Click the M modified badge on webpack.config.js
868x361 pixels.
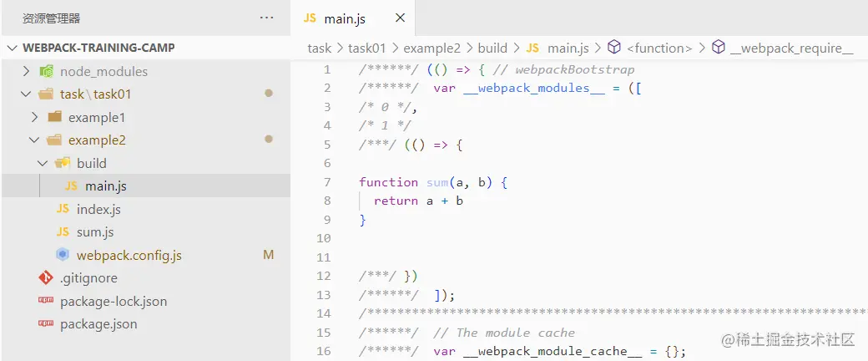coord(269,255)
